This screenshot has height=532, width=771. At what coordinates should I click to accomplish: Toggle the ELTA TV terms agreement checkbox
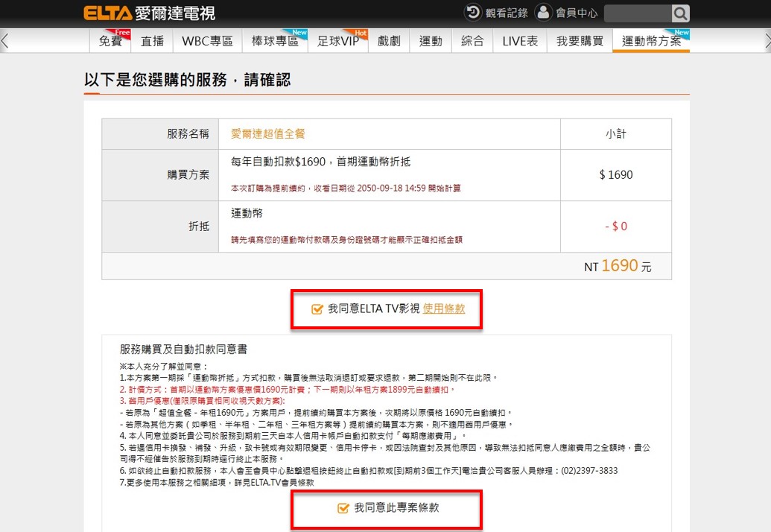(x=317, y=309)
